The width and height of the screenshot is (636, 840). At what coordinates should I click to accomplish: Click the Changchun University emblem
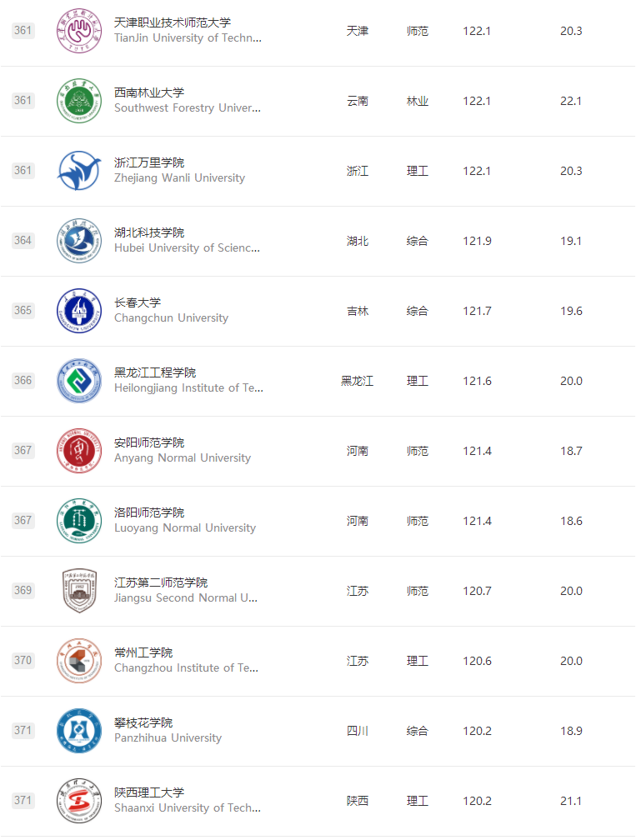[78, 311]
